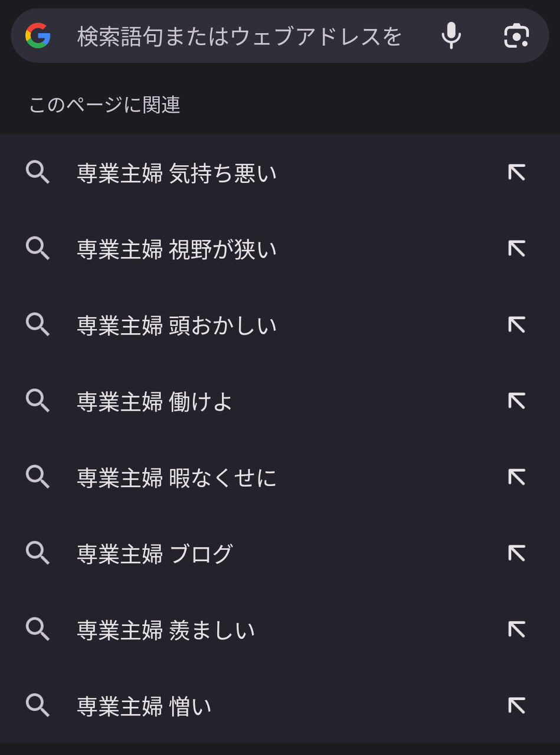Insert '専業主婦 気持ち悪い' suggestion with arrow icon
The image size is (560, 755).
pyautogui.click(x=516, y=173)
